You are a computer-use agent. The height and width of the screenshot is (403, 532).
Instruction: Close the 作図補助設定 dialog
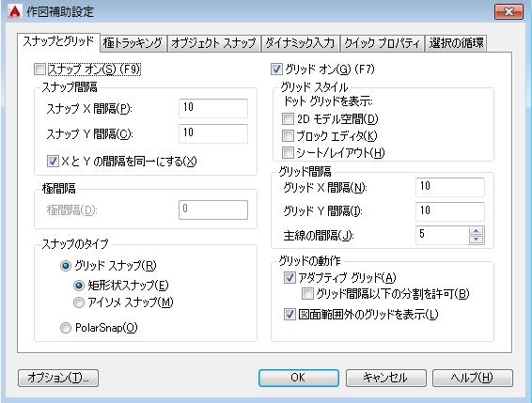click(509, 12)
